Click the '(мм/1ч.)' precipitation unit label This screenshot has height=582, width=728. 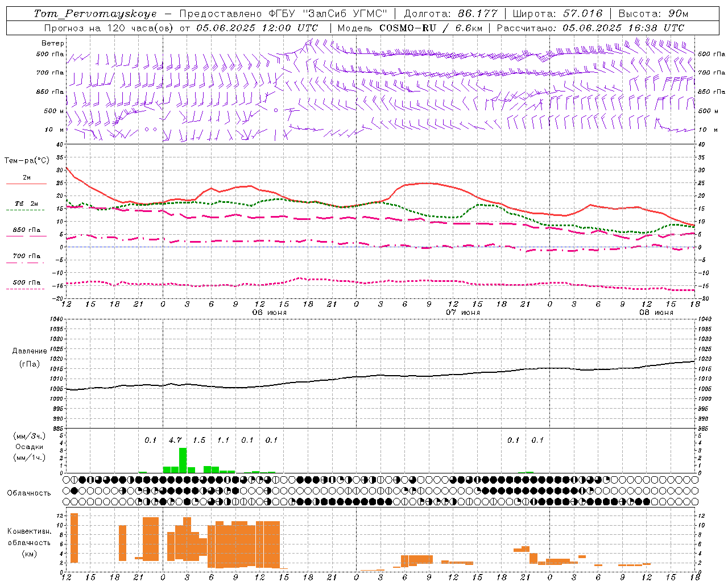click(29, 458)
